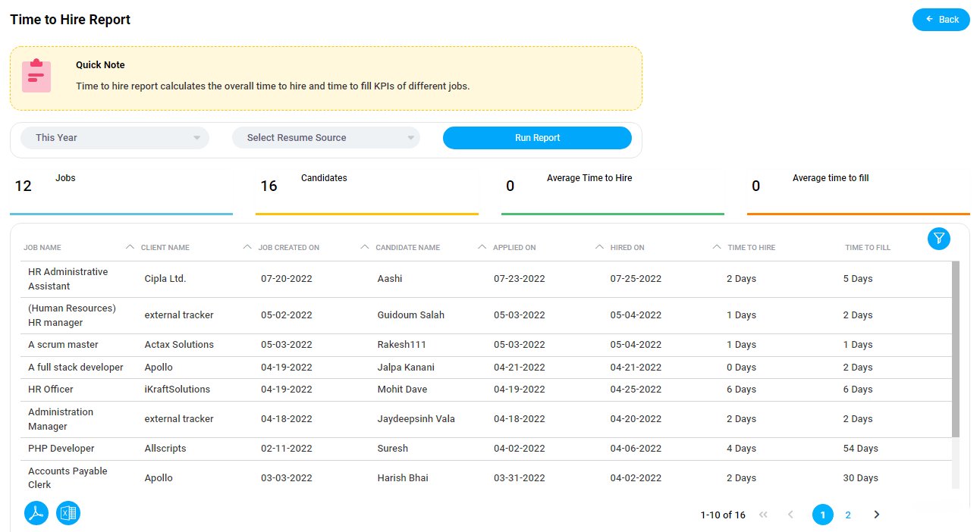This screenshot has width=980, height=532.
Task: Go to previous page arrow
Action: coord(790,515)
